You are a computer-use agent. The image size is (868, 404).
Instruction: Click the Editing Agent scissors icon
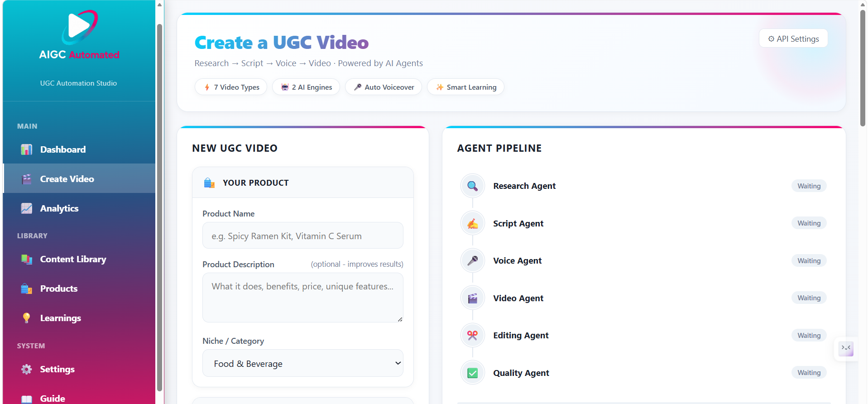coord(472,335)
